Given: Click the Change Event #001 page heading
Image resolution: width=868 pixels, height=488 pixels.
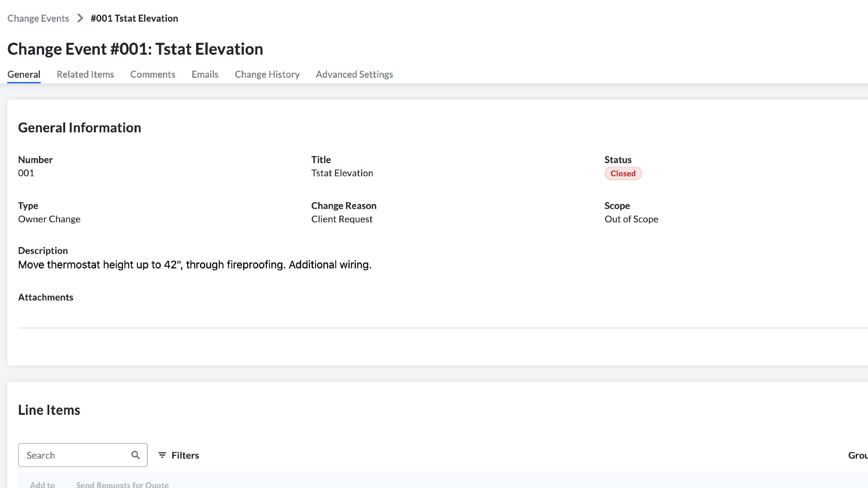Looking at the screenshot, I should pos(135,49).
